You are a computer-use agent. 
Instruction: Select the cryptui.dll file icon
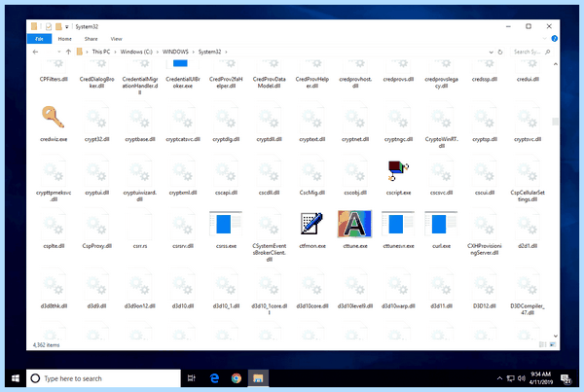96,171
